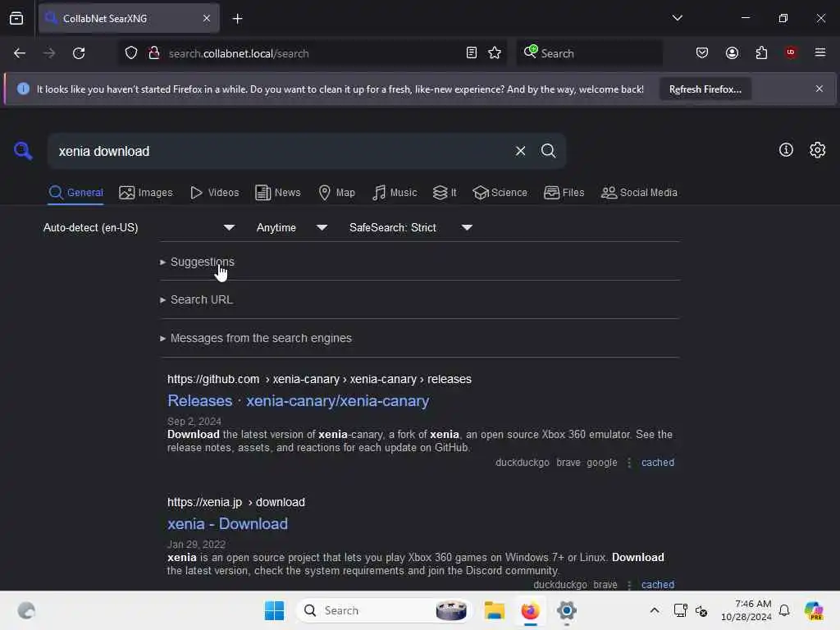The height and width of the screenshot is (630, 840).
Task: Toggle reader view icon in address bar
Action: pyautogui.click(x=472, y=53)
